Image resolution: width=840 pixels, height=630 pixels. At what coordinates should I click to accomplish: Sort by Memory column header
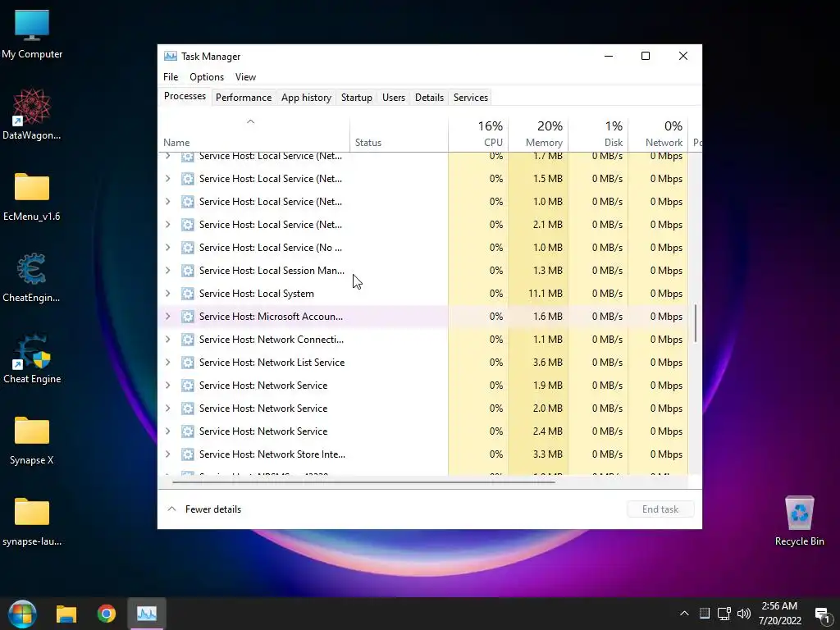coord(538,135)
